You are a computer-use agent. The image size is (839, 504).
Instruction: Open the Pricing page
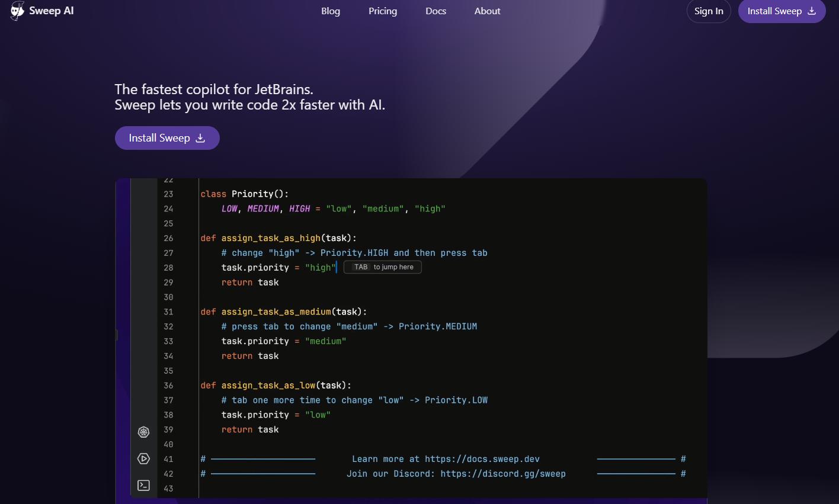click(383, 11)
